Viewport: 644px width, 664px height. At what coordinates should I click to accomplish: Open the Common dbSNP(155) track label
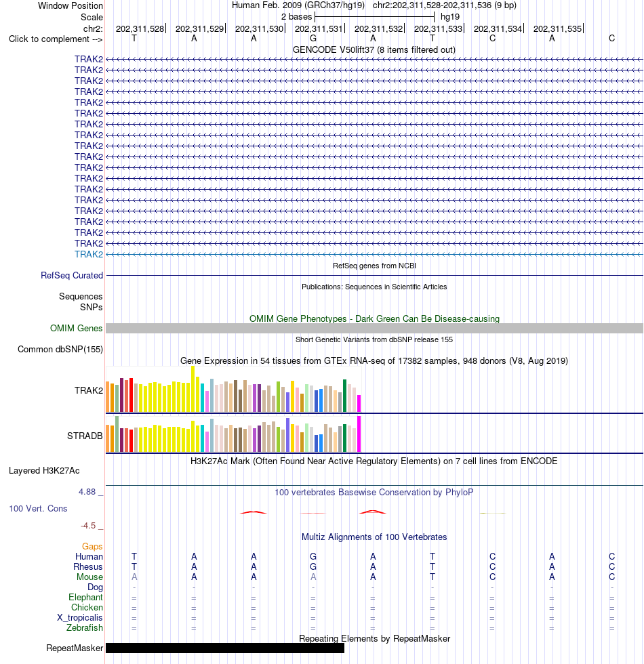click(x=60, y=350)
